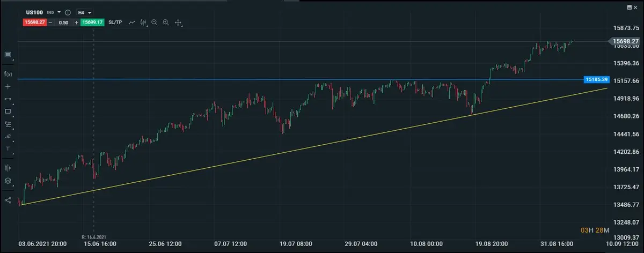Click the 03H 28M candle countdown timer
Image resolution: width=644 pixels, height=253 pixels.
(596, 230)
